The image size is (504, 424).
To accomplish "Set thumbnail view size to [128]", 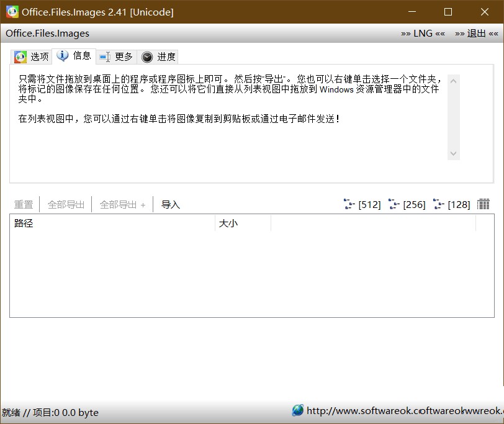I will point(452,204).
